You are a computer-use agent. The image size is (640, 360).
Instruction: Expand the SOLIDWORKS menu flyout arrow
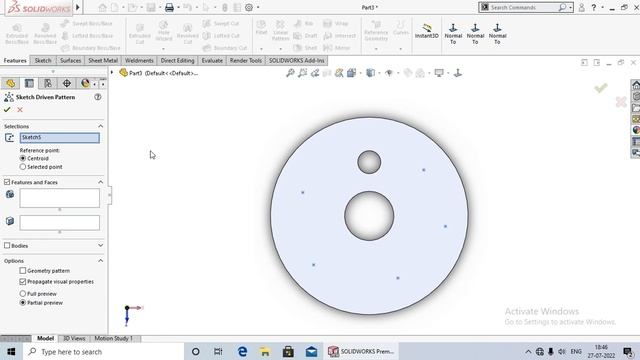[x=78, y=7]
